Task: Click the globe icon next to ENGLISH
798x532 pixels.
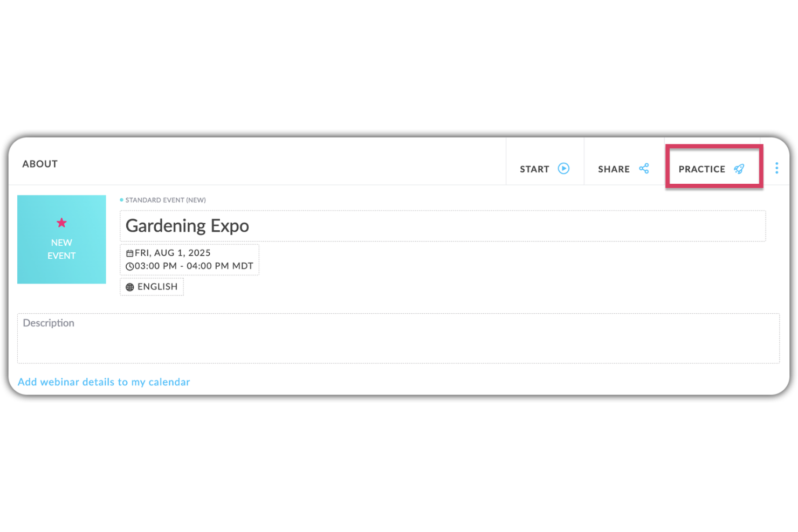Action: (129, 287)
